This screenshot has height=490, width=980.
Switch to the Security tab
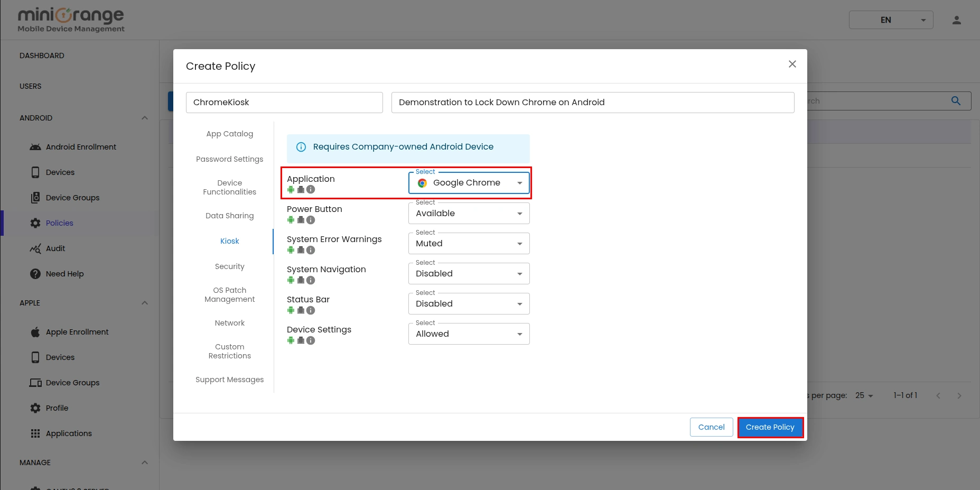tap(229, 266)
